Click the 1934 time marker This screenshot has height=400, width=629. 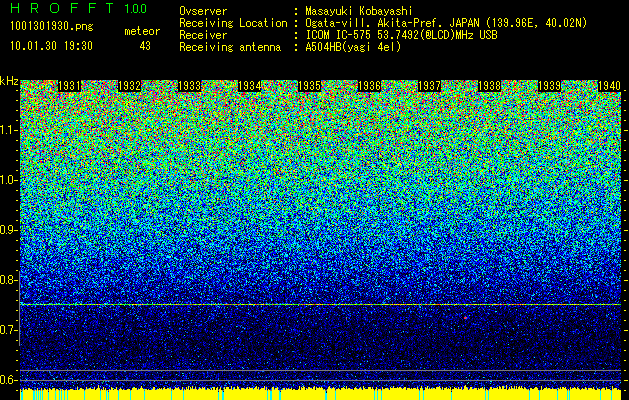(x=250, y=86)
